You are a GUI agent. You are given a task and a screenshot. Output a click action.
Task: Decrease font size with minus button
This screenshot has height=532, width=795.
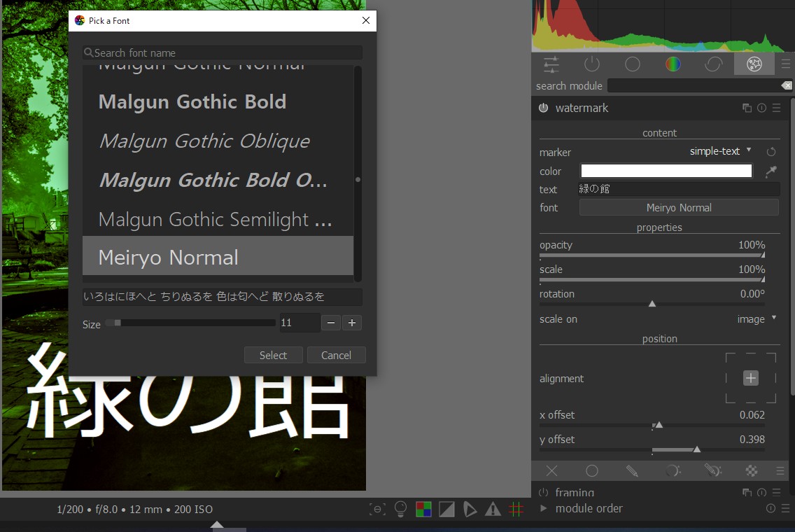[331, 323]
